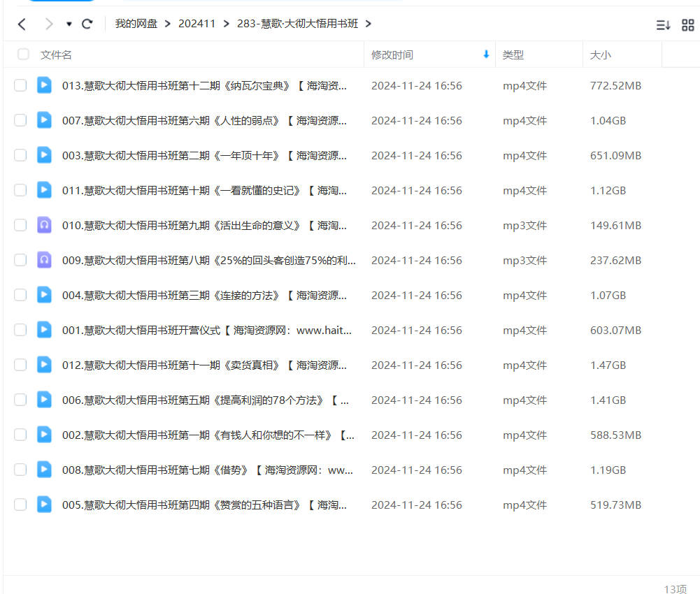This screenshot has height=594, width=700.
Task: Open file name 007.慧歌大彻大悟用书班第六期
Action: click(x=204, y=120)
